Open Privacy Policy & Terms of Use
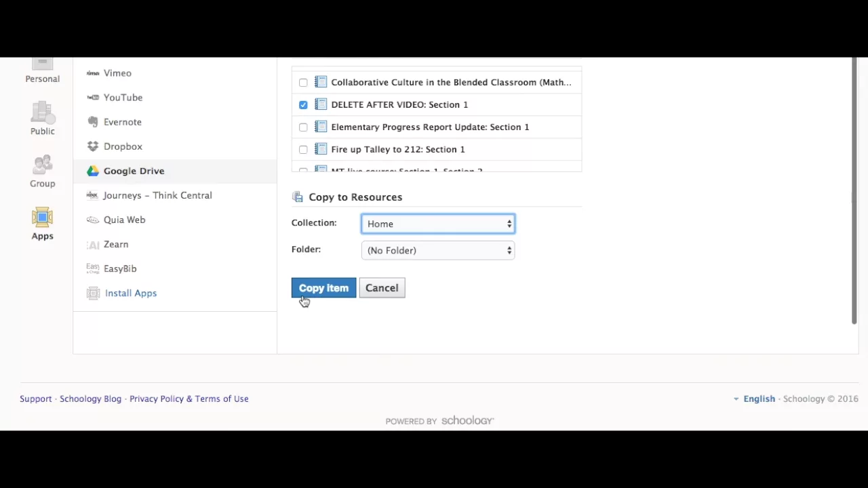Viewport: 868px width, 488px height. click(x=189, y=399)
